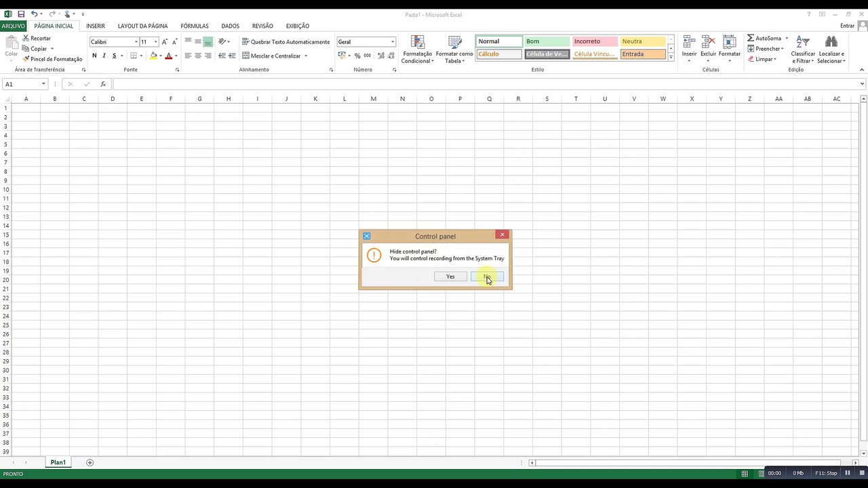Switch to the FÓRMULAS tab
This screenshot has height=488, width=868.
(195, 26)
